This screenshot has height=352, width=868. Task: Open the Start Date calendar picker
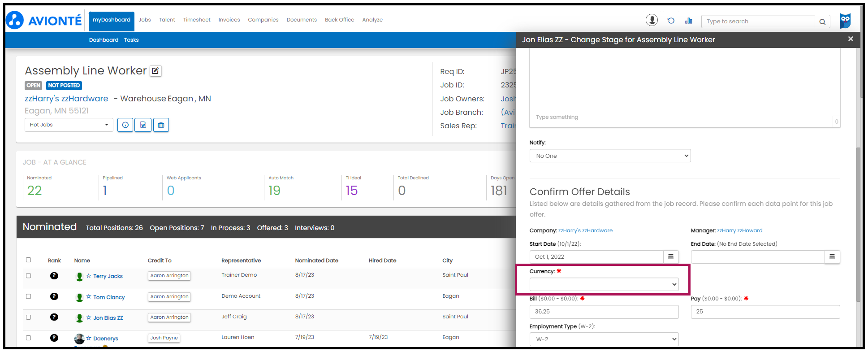click(671, 257)
